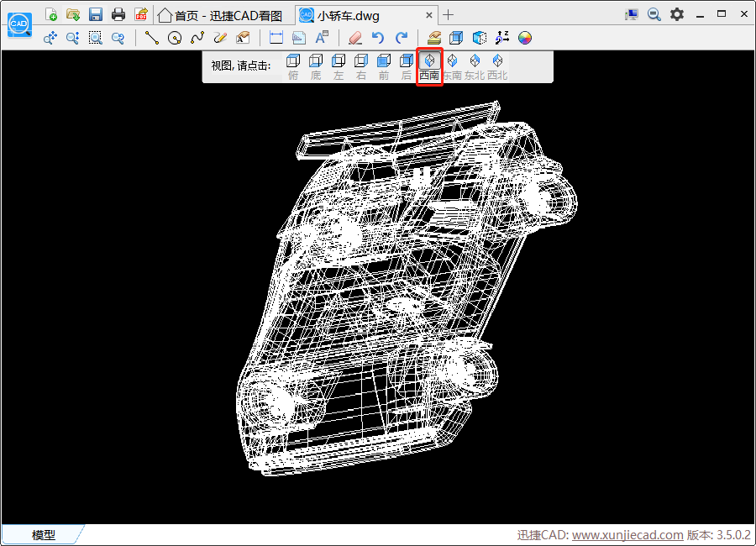The height and width of the screenshot is (546, 756).
Task: Click the zoom previous magnifier icon
Action: pos(118,38)
